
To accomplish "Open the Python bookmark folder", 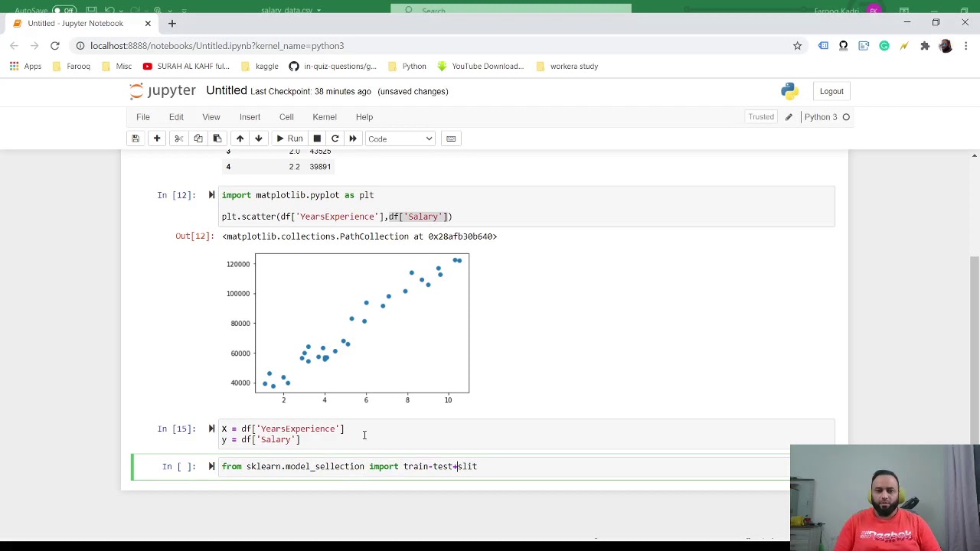I will click(x=407, y=67).
